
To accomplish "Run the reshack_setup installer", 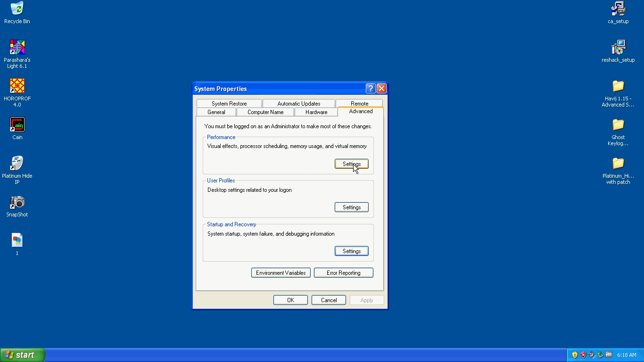I will 618,47.
